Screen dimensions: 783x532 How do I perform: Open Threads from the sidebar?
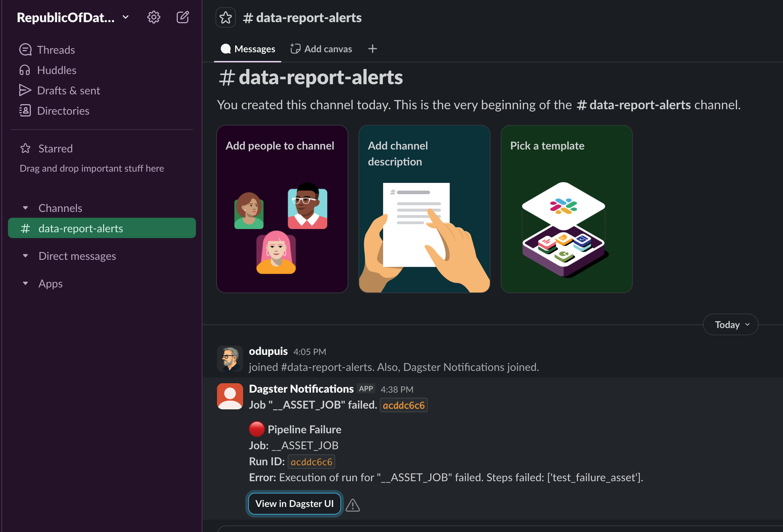point(56,50)
